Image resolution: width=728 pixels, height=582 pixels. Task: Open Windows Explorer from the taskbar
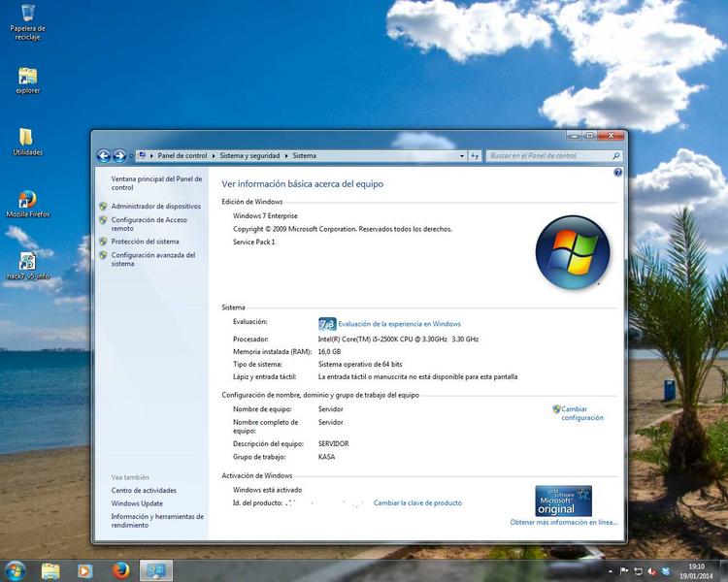[x=50, y=570]
